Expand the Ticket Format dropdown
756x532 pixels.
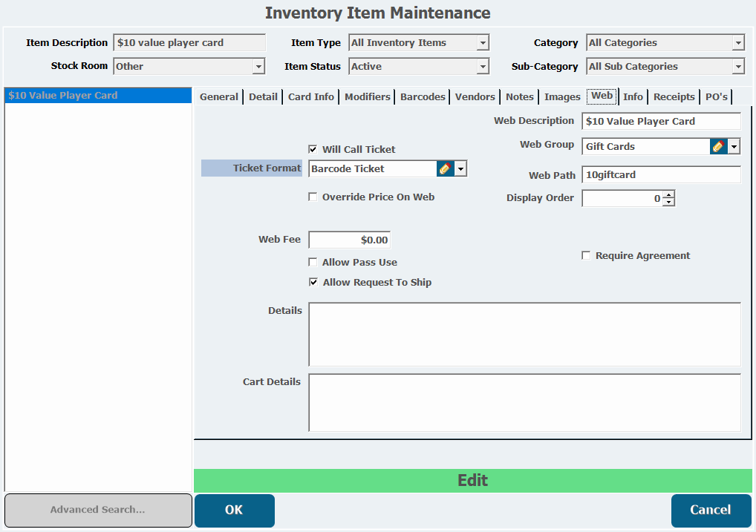coord(460,169)
